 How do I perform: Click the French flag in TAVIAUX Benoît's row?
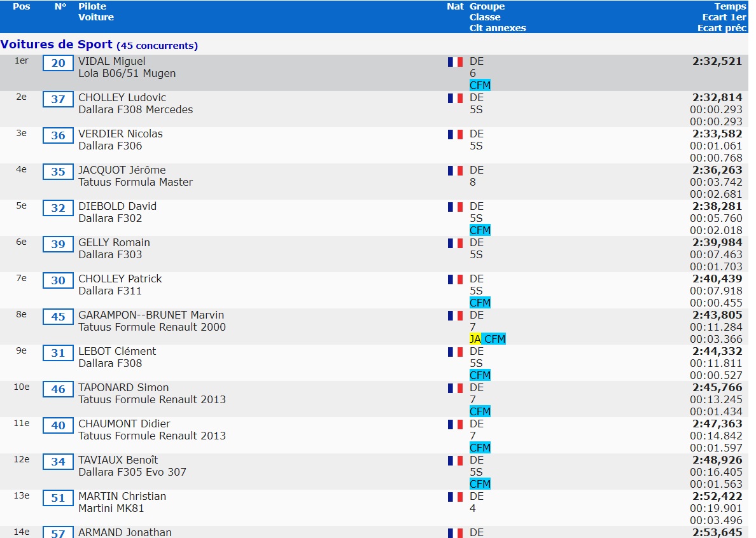[x=455, y=460]
